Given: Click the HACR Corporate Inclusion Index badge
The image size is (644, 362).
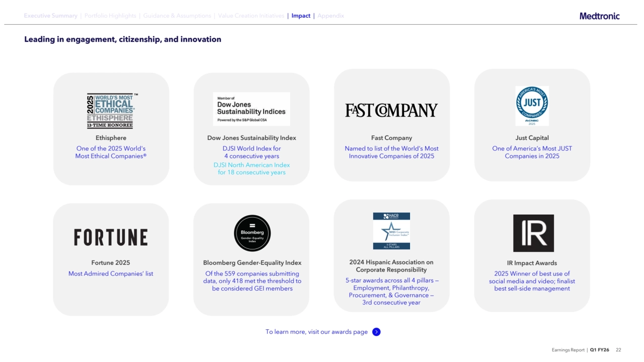Looking at the screenshot, I should 391,231.
